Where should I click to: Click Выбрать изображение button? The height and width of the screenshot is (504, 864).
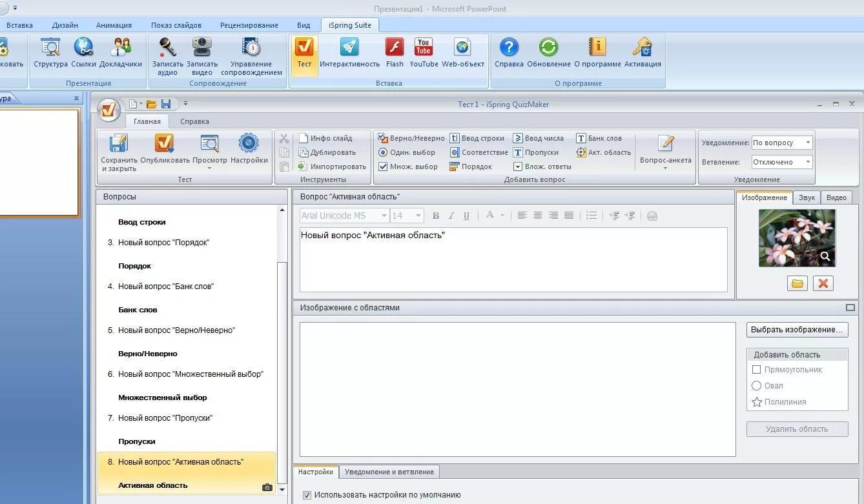coord(797,330)
